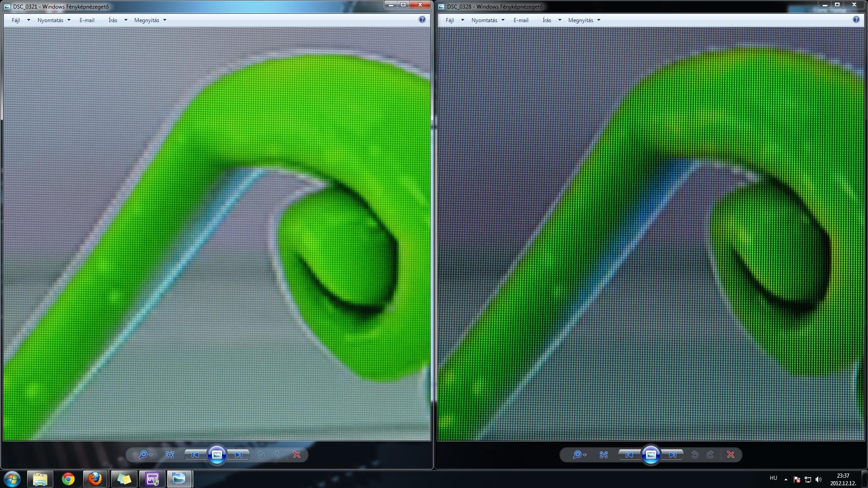
Task: Switch to Firefox on the taskbar
Action: pos(95,479)
